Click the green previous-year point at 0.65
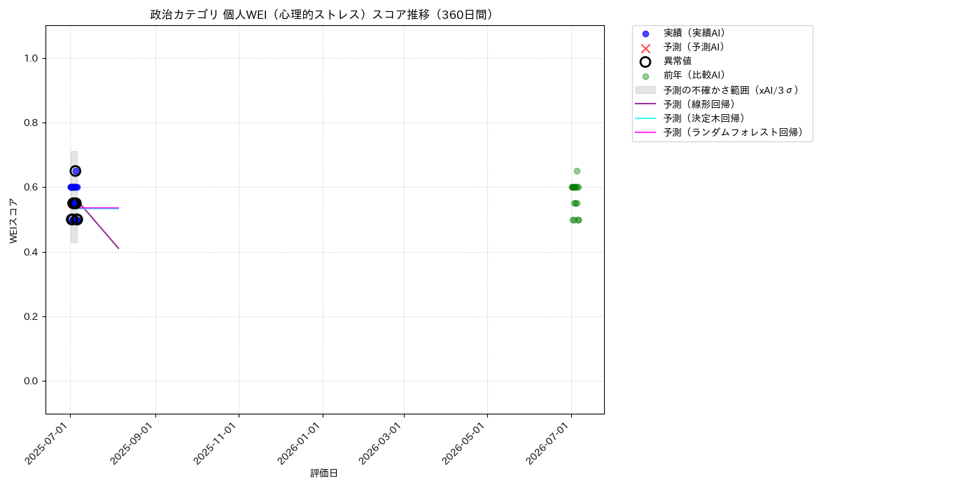Viewport: 980px width, 490px height. 577,171
